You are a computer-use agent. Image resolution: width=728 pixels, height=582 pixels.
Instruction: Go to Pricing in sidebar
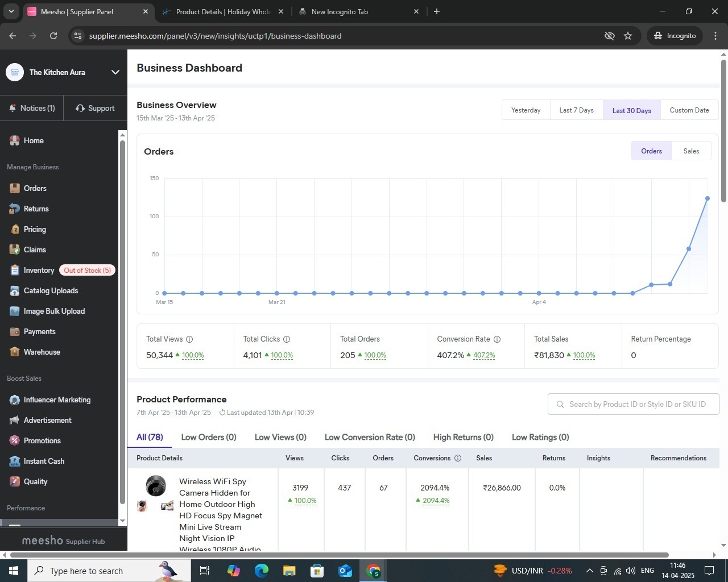pos(34,229)
